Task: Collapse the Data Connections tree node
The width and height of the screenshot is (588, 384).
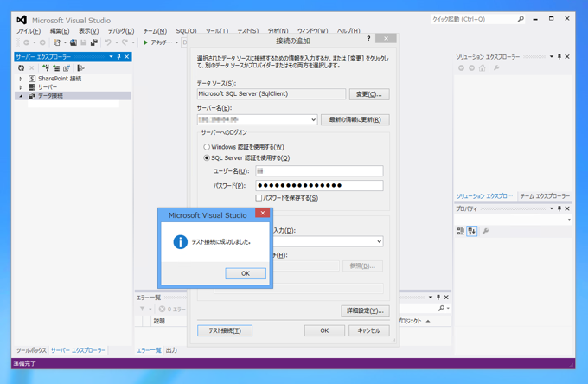Action: [21, 96]
